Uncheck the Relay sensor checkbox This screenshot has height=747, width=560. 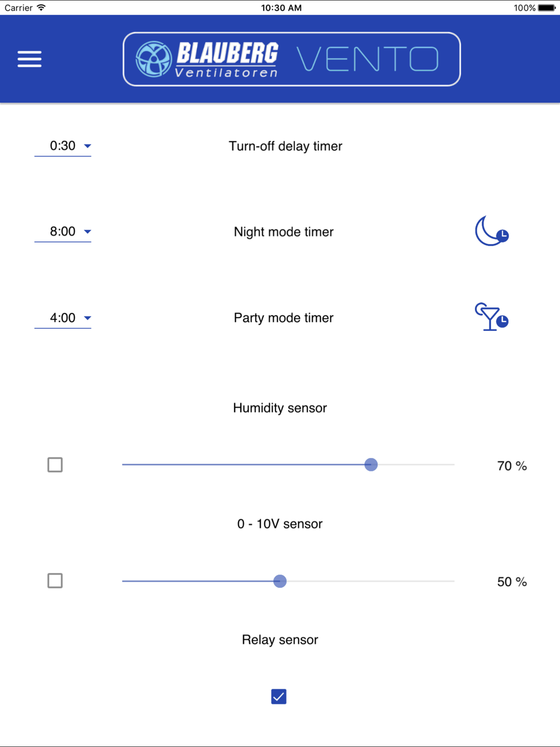(278, 697)
